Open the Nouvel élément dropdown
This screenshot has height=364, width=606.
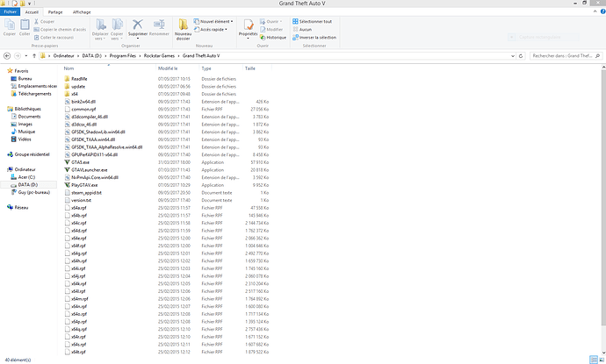tap(213, 22)
